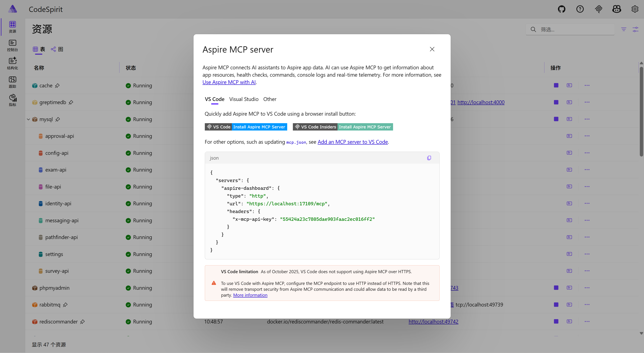Open the resource filter options icon
The height and width of the screenshot is (353, 644).
pos(623,30)
